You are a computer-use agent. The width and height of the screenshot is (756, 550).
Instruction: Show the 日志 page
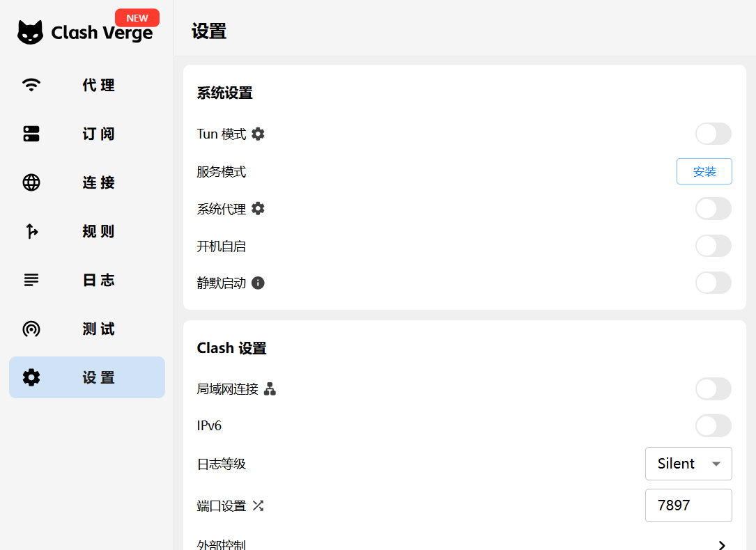87,280
